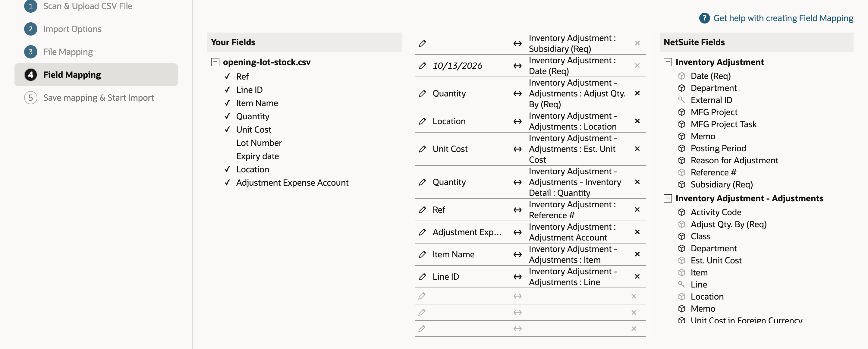Select Line ID in Your Fields list
The width and height of the screenshot is (868, 349).
pyautogui.click(x=249, y=90)
